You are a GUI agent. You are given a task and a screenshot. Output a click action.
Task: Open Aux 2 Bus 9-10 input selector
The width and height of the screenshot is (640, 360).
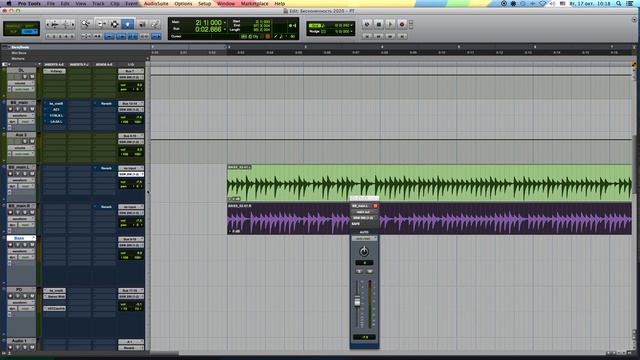pos(131,136)
